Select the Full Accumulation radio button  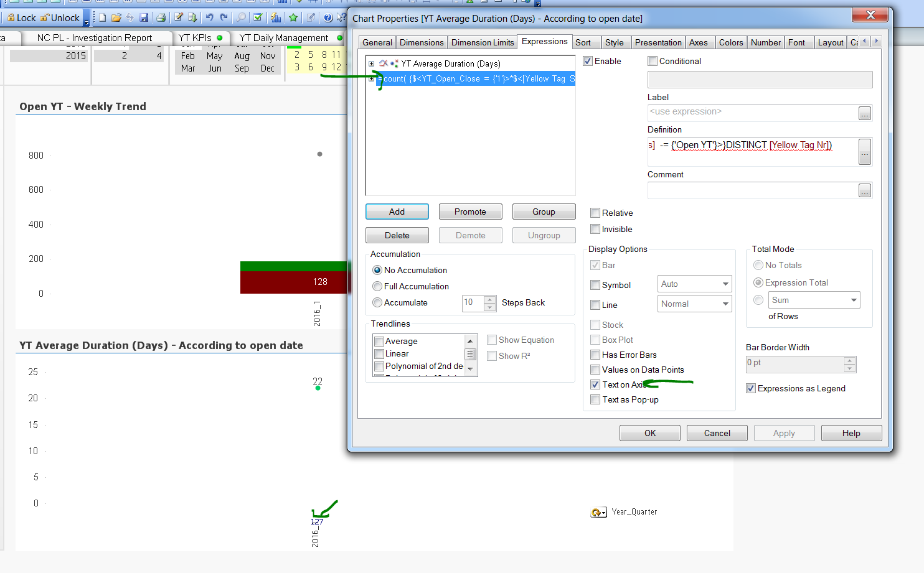(377, 286)
